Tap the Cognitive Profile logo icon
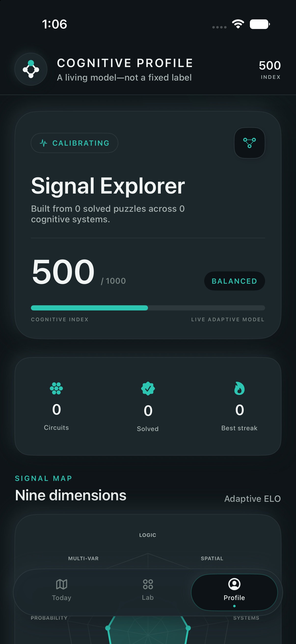Viewport: 296px width, 644px height. pos(31,69)
